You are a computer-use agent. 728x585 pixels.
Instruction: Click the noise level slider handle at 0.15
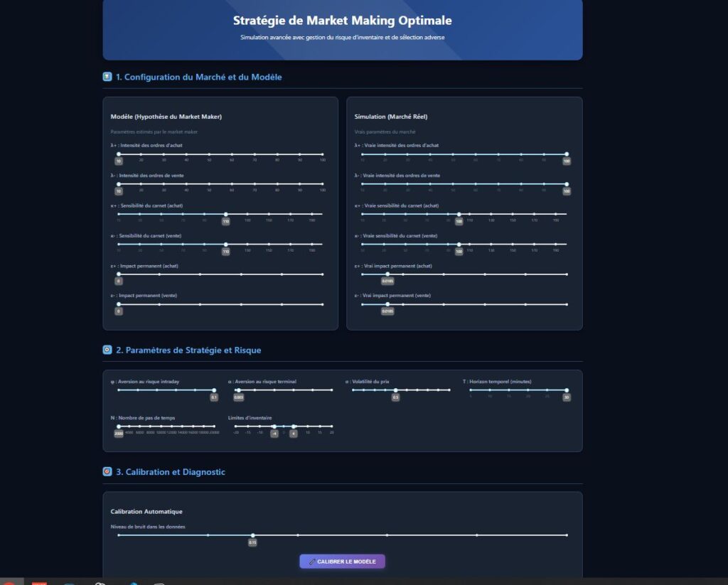pyautogui.click(x=252, y=535)
